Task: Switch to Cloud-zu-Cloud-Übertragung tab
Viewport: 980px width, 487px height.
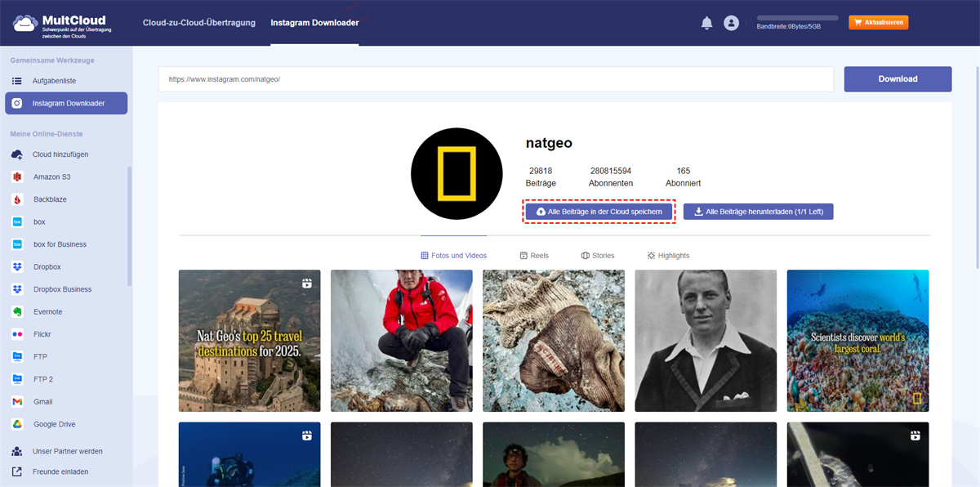Action: [198, 23]
